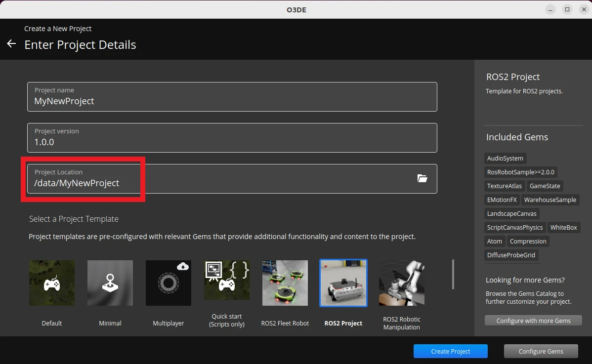Click the Create Project button

[450, 351]
